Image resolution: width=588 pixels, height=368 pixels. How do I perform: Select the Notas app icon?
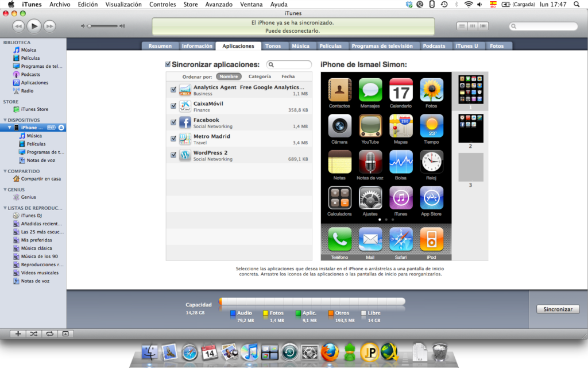point(339,162)
